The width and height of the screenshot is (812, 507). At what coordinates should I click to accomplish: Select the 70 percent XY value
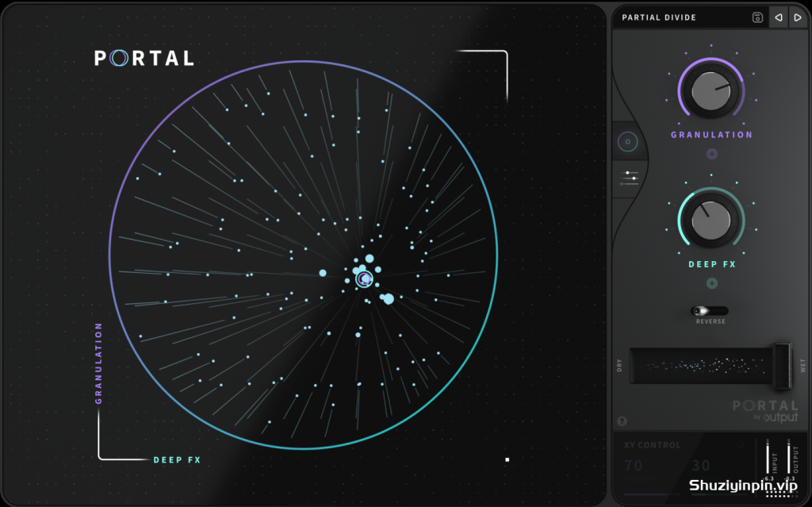pyautogui.click(x=634, y=466)
